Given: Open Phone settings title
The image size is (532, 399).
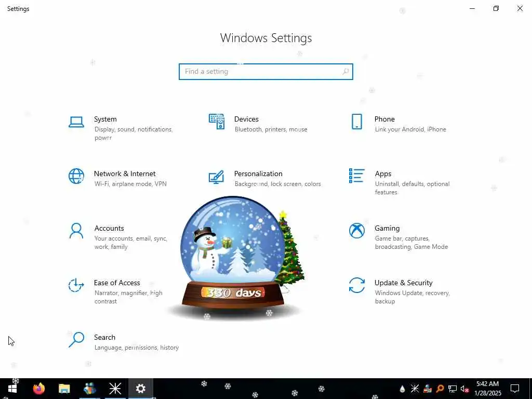Looking at the screenshot, I should [x=384, y=119].
